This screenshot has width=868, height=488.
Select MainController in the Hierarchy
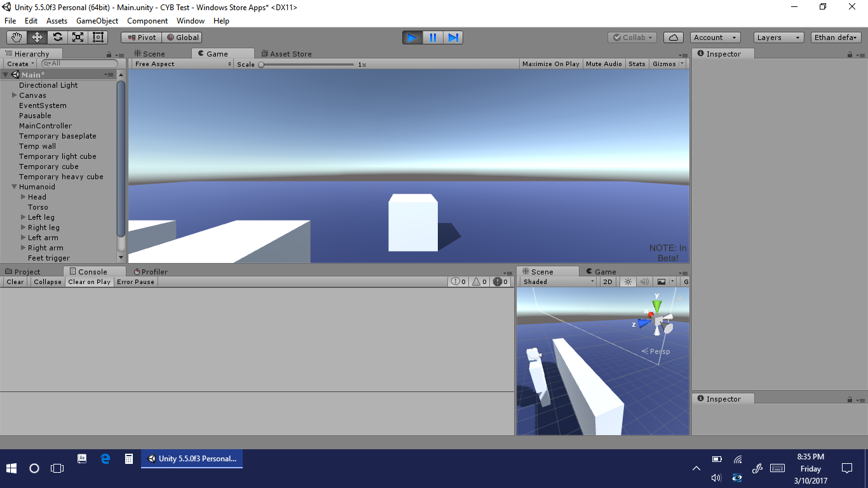click(45, 126)
